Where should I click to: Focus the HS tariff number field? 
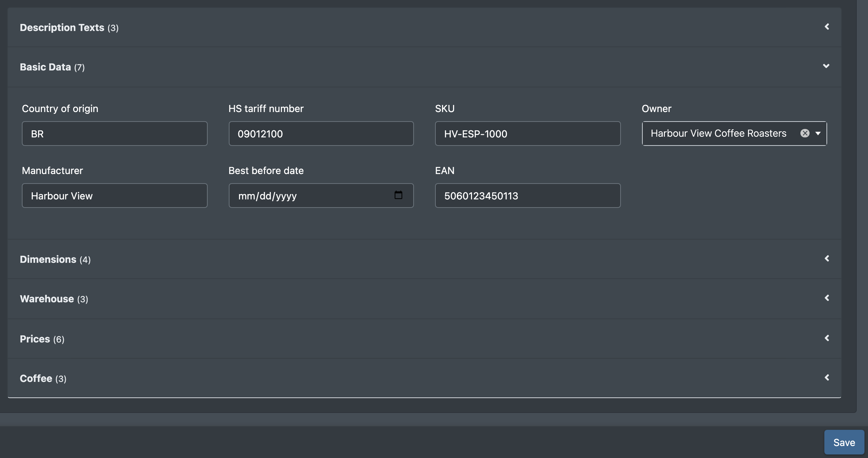(321, 134)
